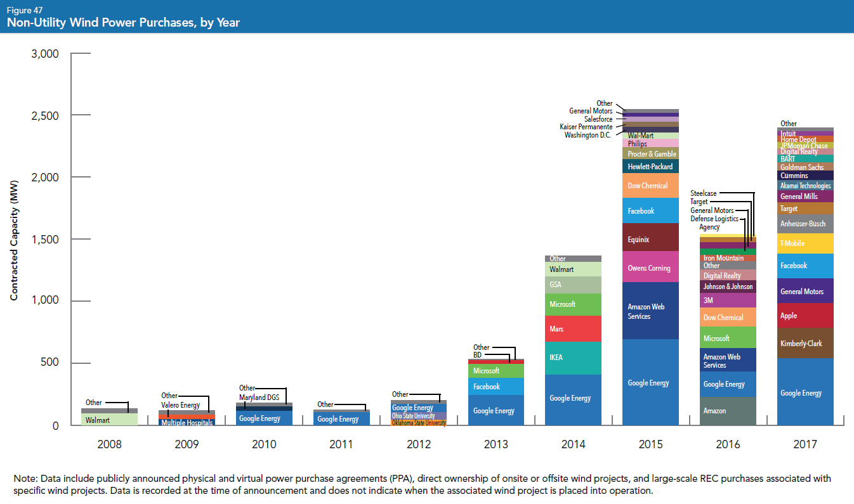Select the 2008 x-axis year label
Screen dimensions: 854x504
coord(109,444)
